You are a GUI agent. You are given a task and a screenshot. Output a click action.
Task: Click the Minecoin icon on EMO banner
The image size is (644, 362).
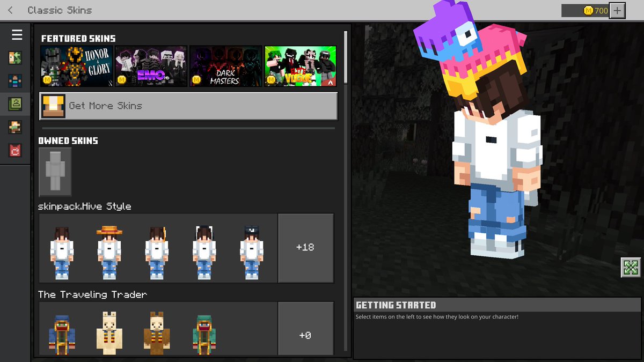(x=121, y=80)
